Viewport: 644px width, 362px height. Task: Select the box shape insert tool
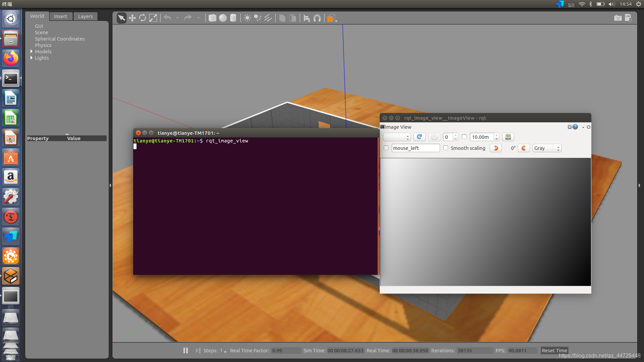pos(213,18)
